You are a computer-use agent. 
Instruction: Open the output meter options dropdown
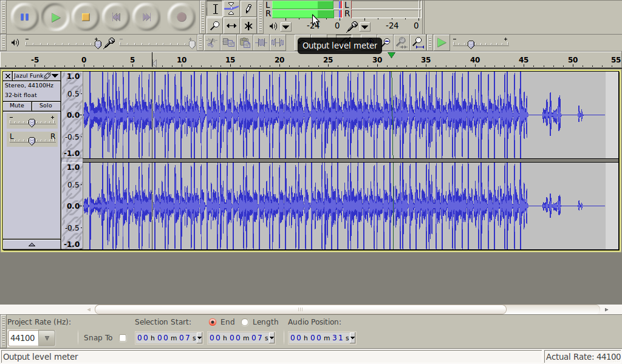click(286, 26)
